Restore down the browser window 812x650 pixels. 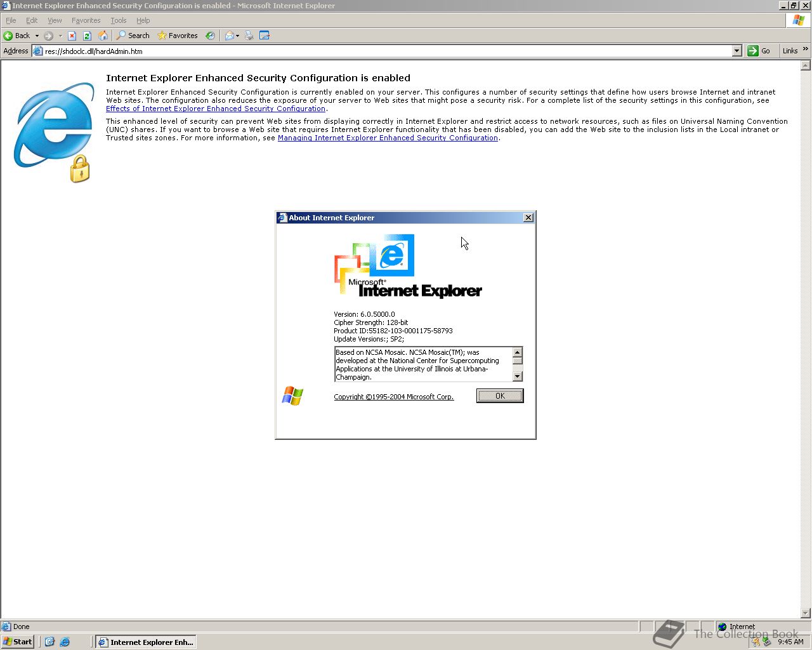pyautogui.click(x=793, y=5)
